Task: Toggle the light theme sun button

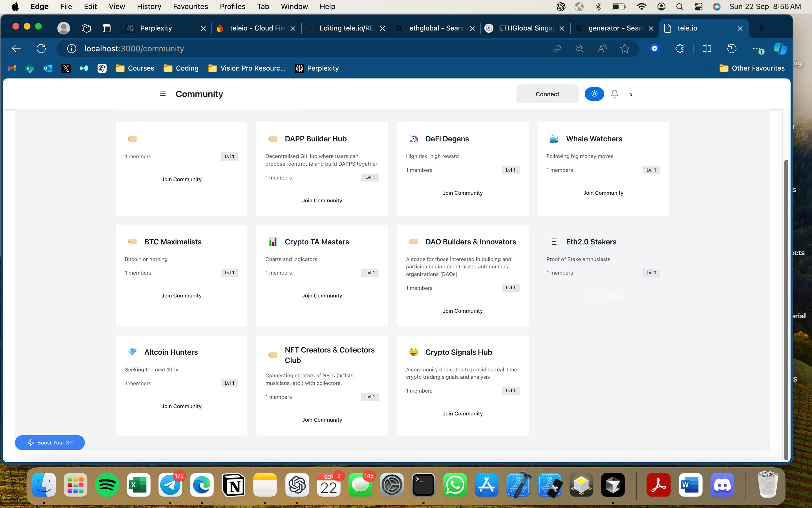Action: tap(594, 94)
